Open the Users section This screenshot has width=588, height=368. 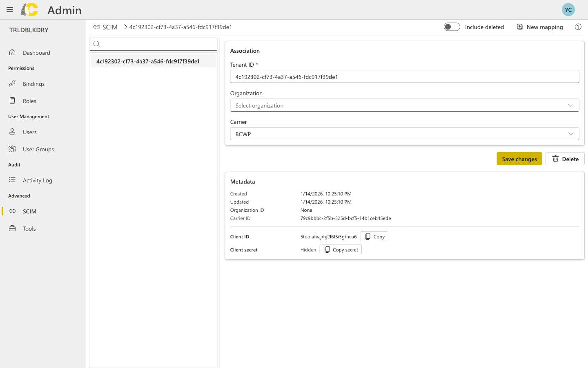29,132
